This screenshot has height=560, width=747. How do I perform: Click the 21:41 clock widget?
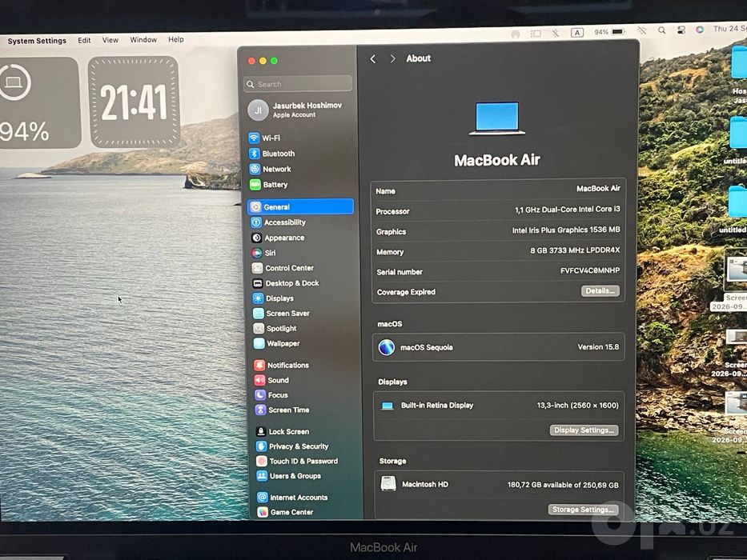pyautogui.click(x=134, y=102)
